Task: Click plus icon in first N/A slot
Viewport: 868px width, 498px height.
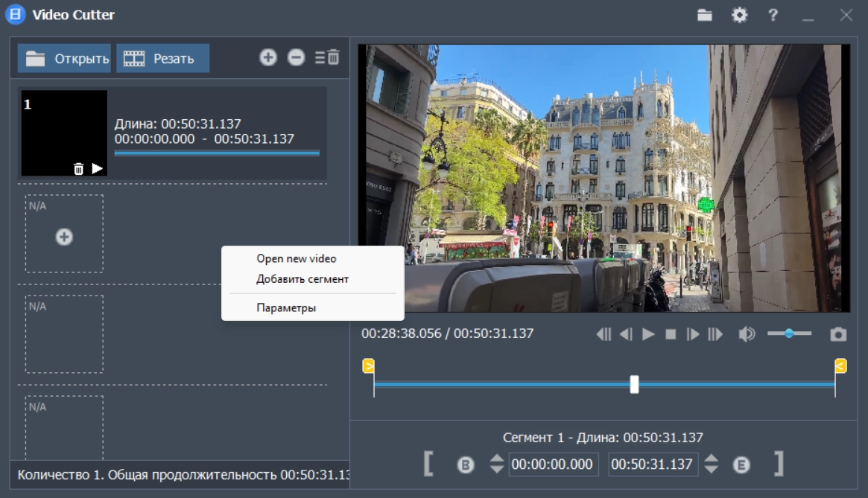Action: (64, 237)
